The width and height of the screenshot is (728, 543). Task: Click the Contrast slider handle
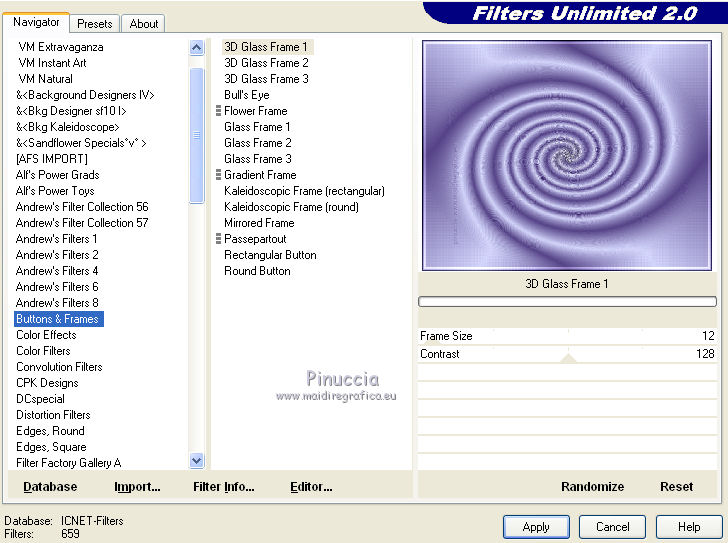pyautogui.click(x=568, y=358)
